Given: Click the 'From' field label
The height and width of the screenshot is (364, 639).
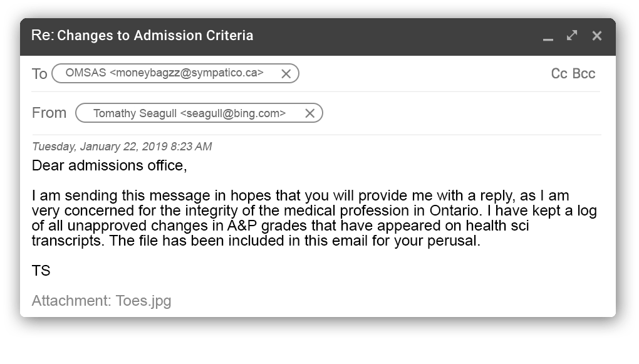Looking at the screenshot, I should (x=49, y=113).
